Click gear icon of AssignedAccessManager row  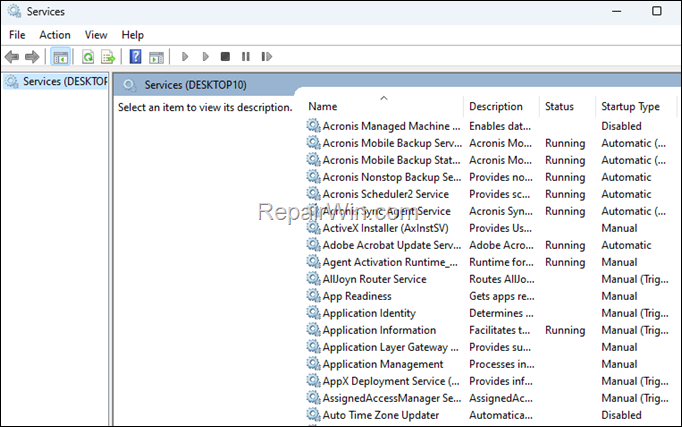click(x=313, y=397)
